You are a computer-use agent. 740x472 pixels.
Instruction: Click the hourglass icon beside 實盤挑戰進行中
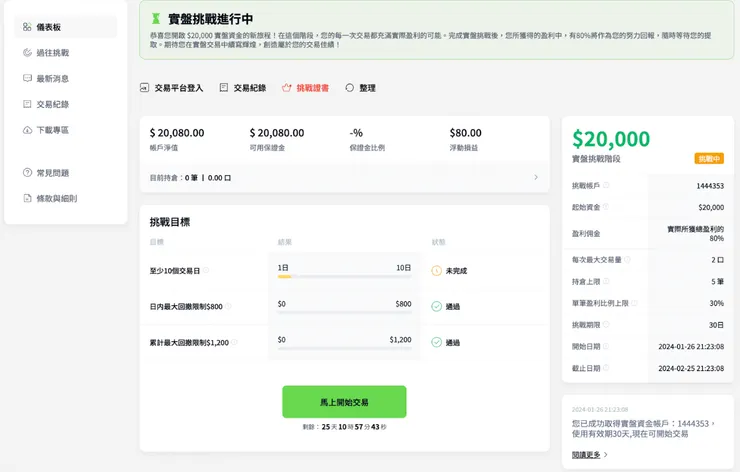pos(155,18)
